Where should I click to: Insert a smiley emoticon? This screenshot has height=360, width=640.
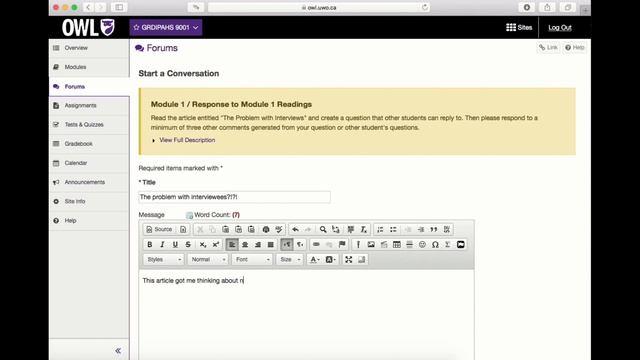(422, 244)
